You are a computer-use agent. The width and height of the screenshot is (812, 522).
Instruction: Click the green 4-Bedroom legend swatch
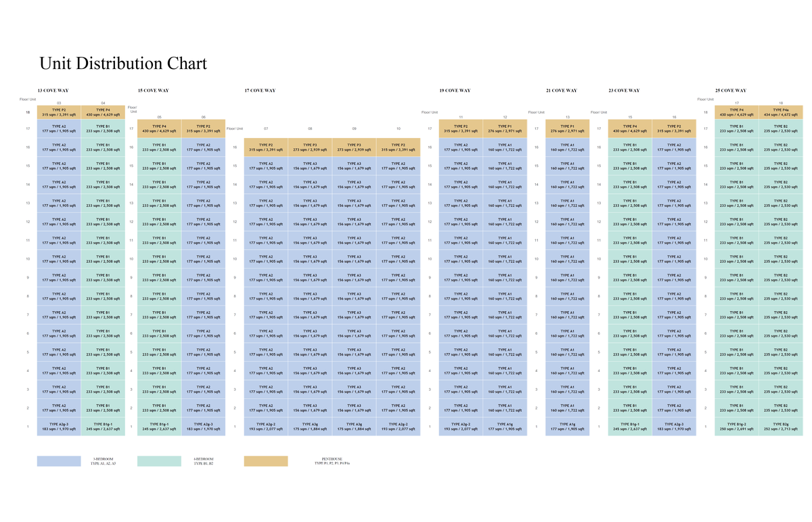[159, 460]
